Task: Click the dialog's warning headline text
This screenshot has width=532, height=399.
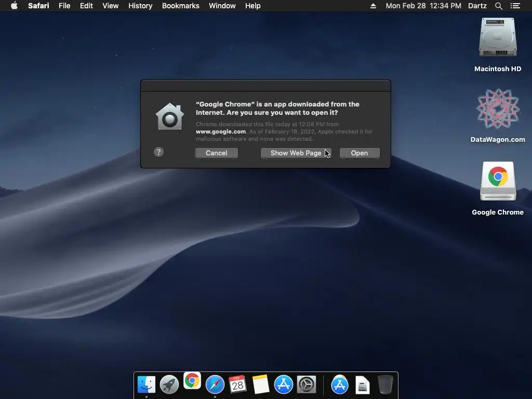Action: [277, 108]
